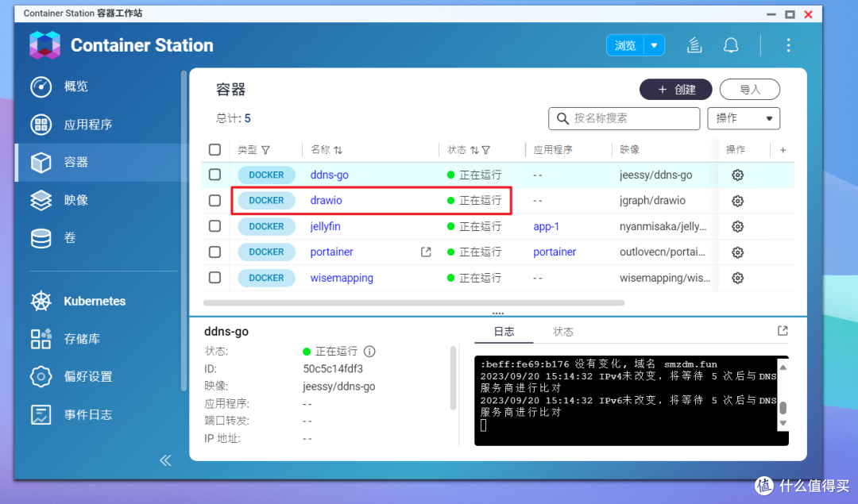The image size is (858, 504).
Task: Click the 卷 volume disk icon
Action: point(41,238)
